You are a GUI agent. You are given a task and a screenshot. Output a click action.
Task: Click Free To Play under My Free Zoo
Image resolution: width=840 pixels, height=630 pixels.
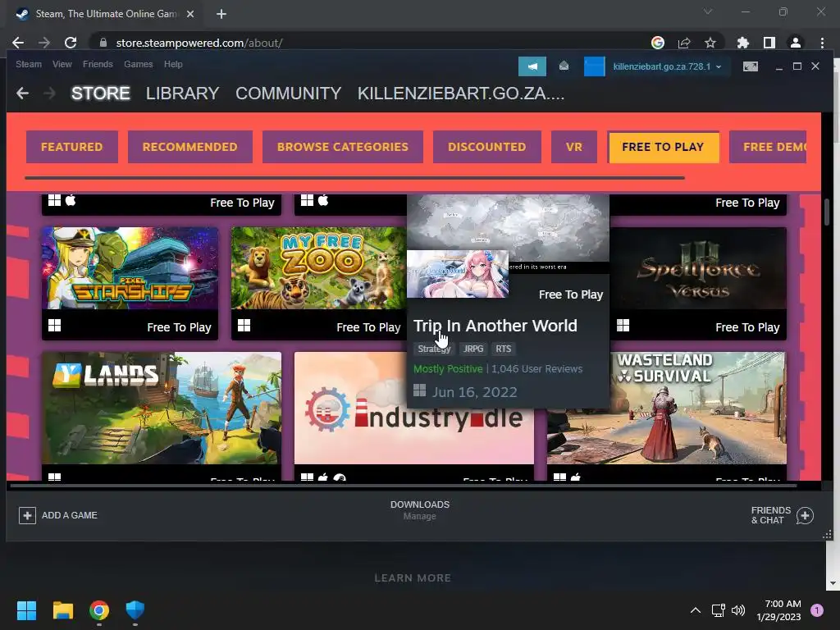click(368, 327)
